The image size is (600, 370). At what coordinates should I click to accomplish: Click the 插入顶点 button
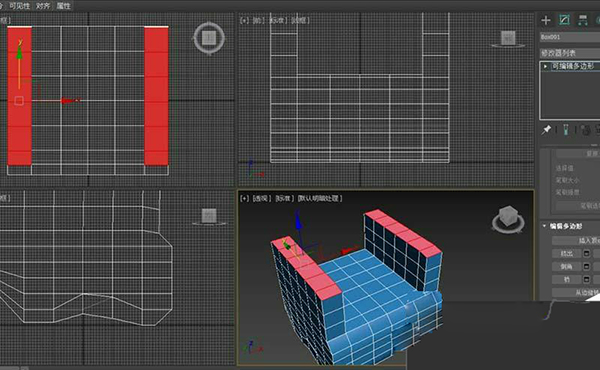point(576,240)
